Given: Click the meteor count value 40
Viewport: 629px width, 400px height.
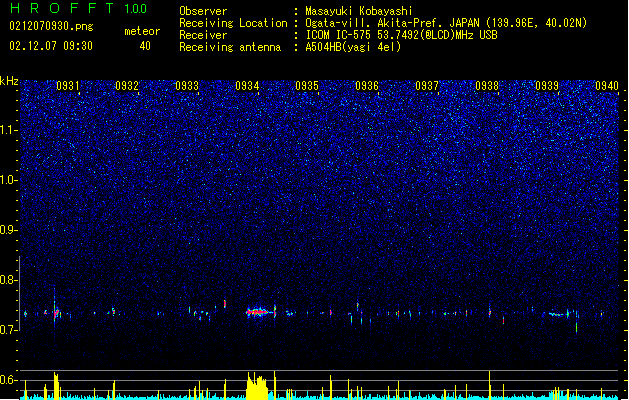Looking at the screenshot, I should coord(145,46).
